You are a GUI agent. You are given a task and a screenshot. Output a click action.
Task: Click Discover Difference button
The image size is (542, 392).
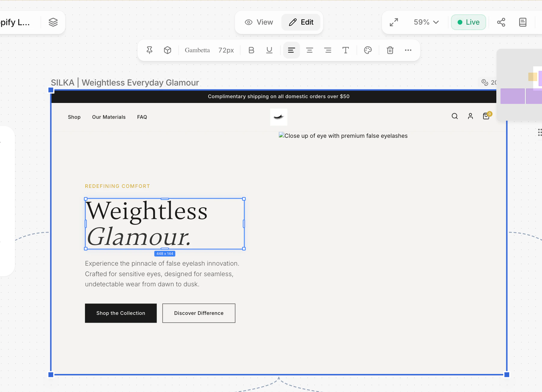click(x=199, y=313)
